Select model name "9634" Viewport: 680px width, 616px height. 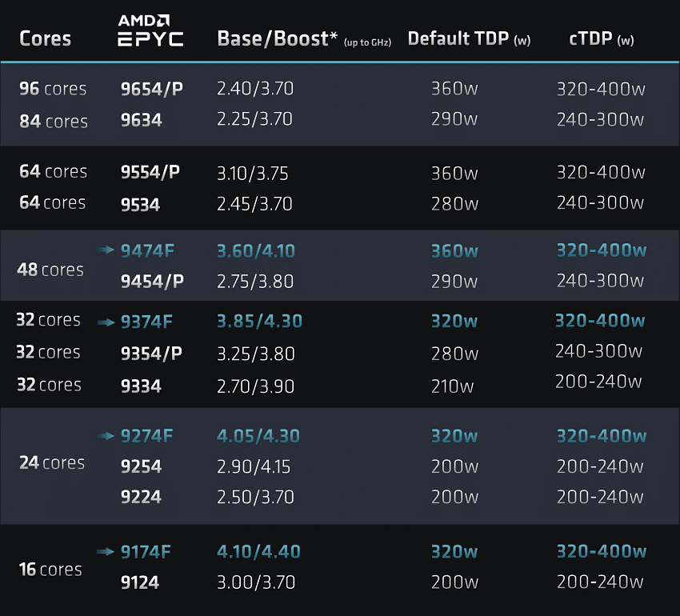142,120
